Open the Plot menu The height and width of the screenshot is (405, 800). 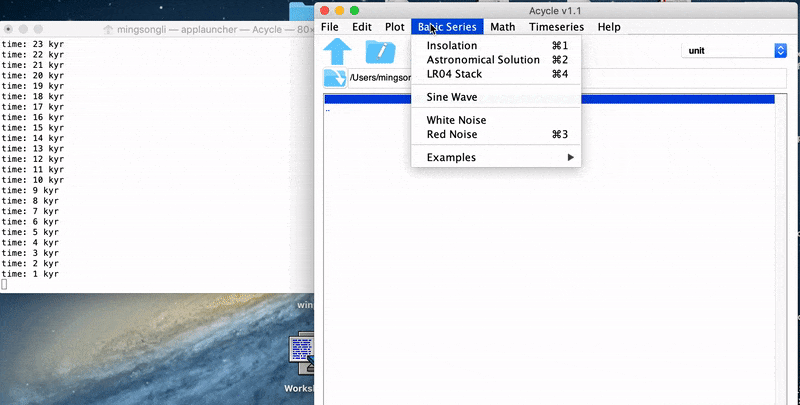click(x=394, y=27)
